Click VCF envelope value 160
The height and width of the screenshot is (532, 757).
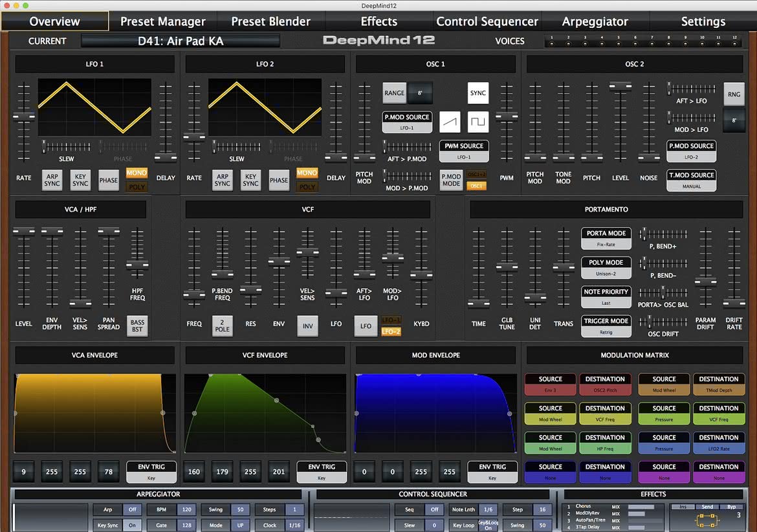tap(194, 472)
